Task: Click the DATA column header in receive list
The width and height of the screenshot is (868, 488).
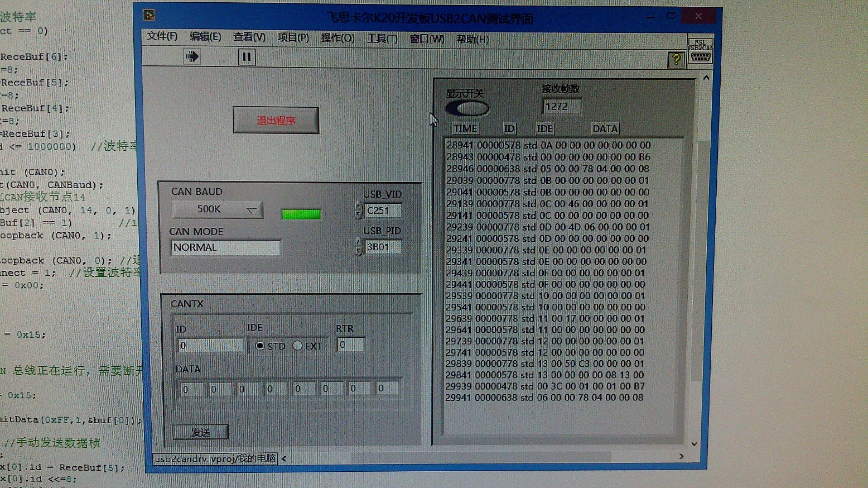Action: 605,128
